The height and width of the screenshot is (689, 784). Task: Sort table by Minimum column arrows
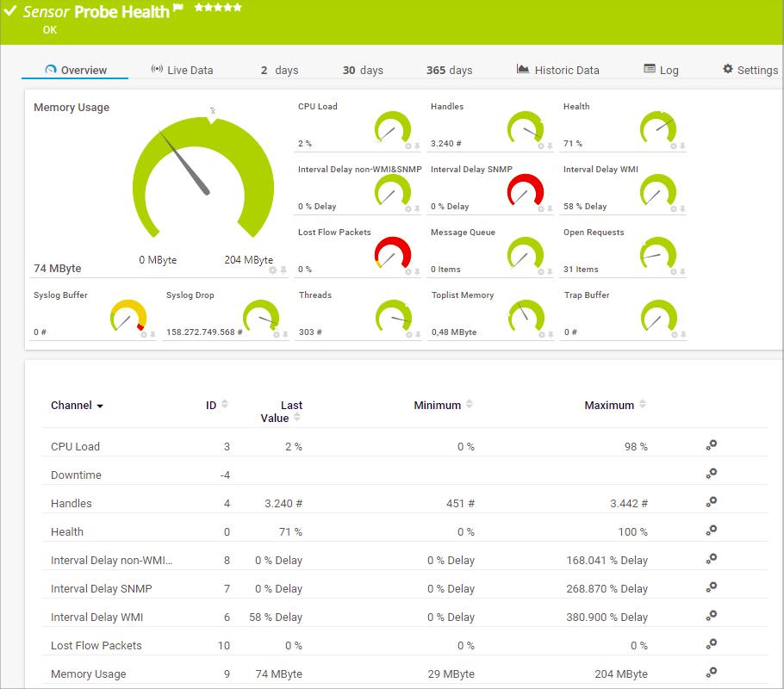(x=469, y=404)
